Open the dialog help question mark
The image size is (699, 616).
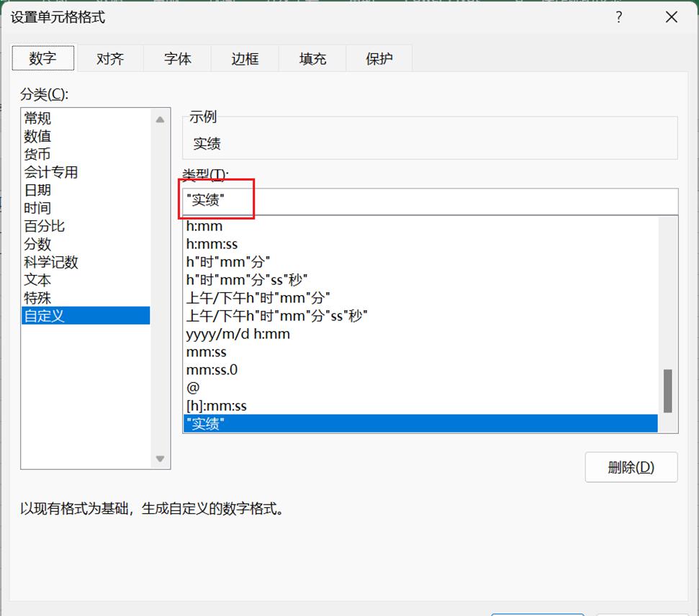click(x=619, y=17)
